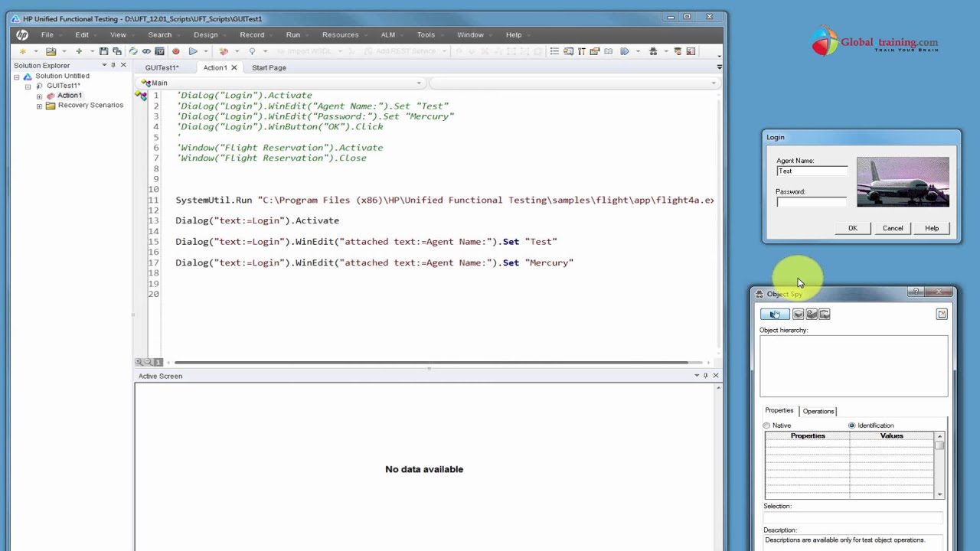This screenshot has width=980, height=551.
Task: Click the SystemUtil.Run code line
Action: [444, 200]
